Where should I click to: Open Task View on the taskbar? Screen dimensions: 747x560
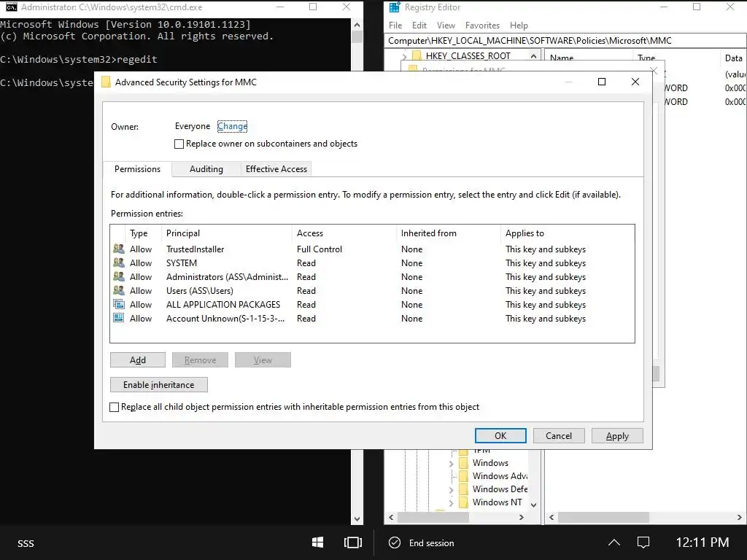[x=353, y=542]
